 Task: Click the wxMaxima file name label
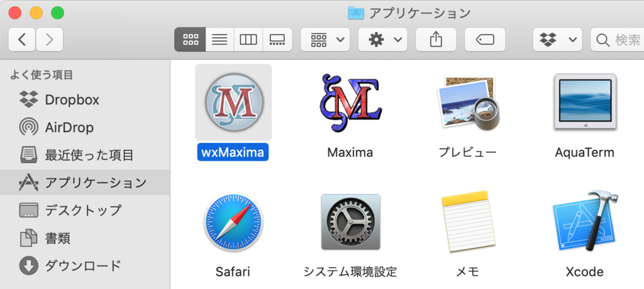(x=233, y=152)
